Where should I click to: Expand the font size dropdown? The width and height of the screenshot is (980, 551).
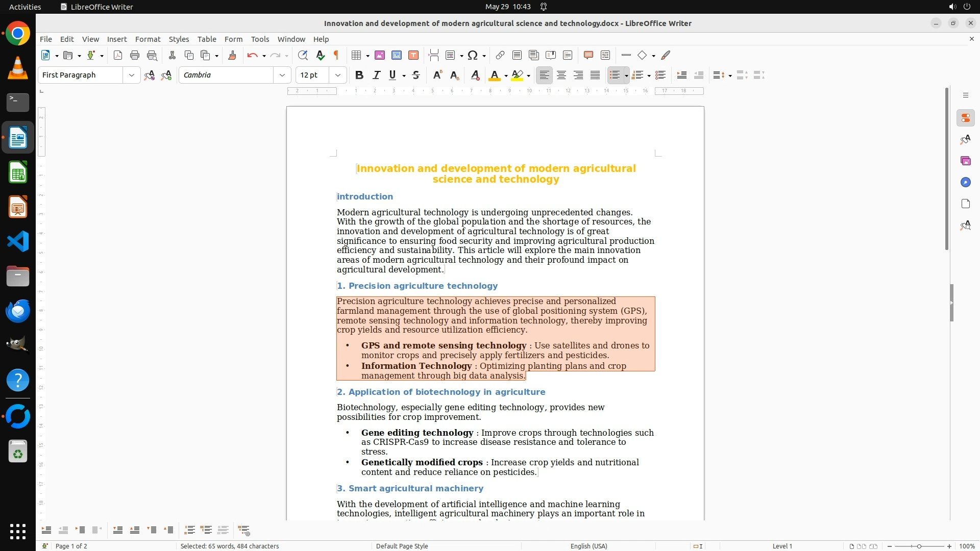click(337, 75)
